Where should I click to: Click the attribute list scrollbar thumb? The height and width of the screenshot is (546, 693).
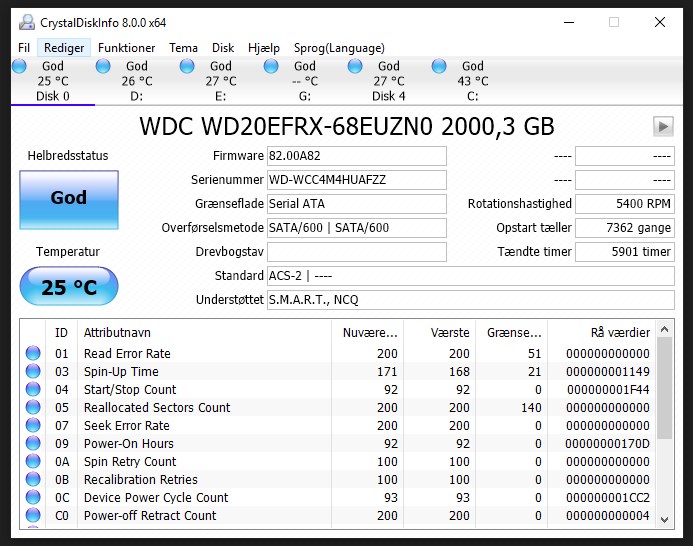click(x=664, y=388)
